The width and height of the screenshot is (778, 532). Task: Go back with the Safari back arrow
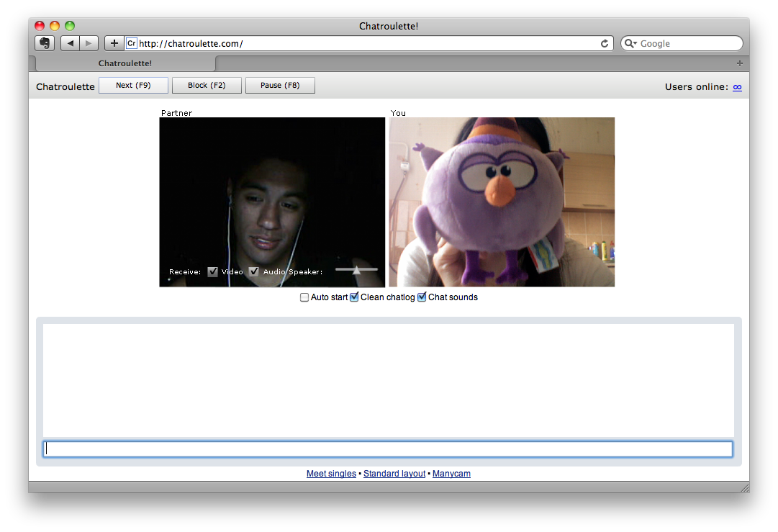[70, 43]
